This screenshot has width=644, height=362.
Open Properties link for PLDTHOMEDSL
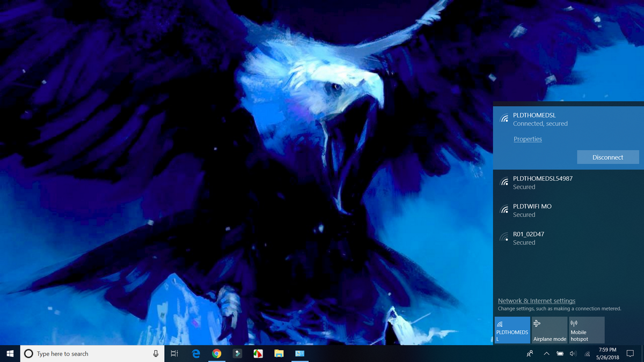(528, 139)
